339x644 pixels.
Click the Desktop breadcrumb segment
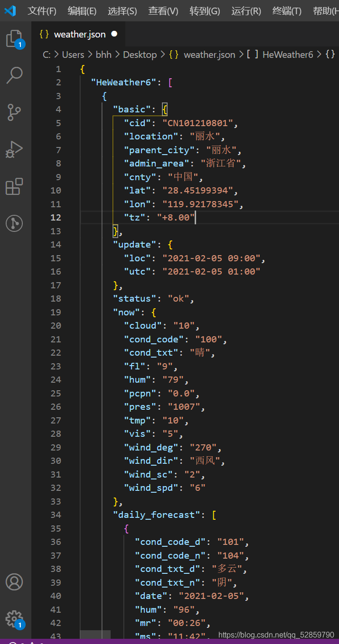pos(140,55)
